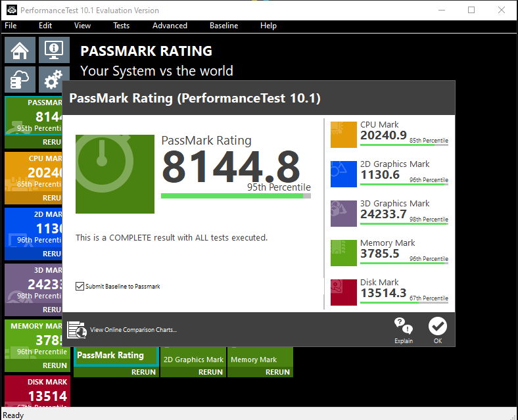Rerun the 2D Graphics Mark bottom tile
The height and width of the screenshot is (420, 518).
pyautogui.click(x=210, y=372)
